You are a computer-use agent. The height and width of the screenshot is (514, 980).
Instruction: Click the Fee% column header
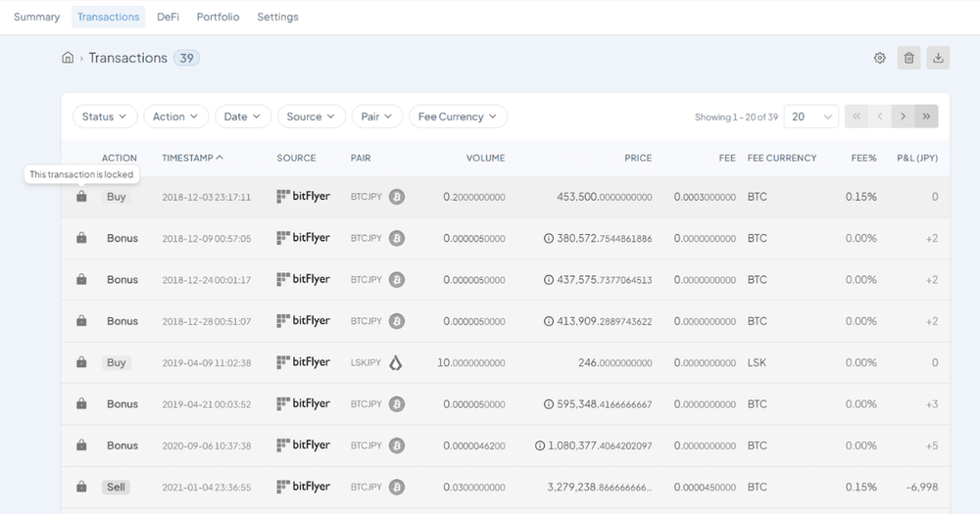[x=863, y=158]
